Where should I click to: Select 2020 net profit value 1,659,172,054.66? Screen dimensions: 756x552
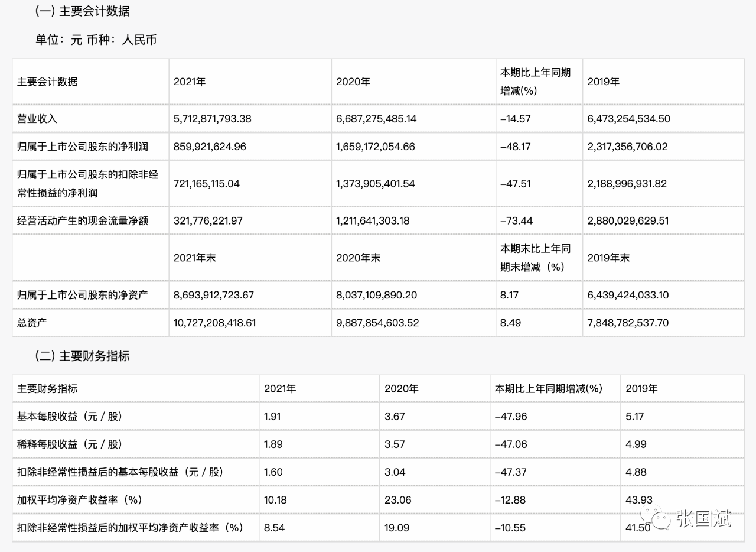point(375,146)
